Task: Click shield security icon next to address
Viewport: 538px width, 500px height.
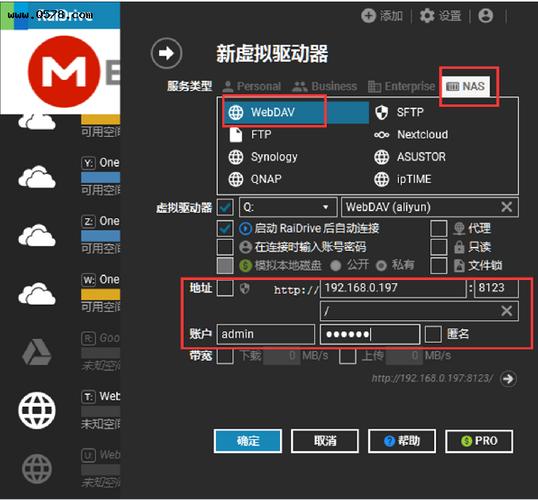Action: [x=244, y=289]
